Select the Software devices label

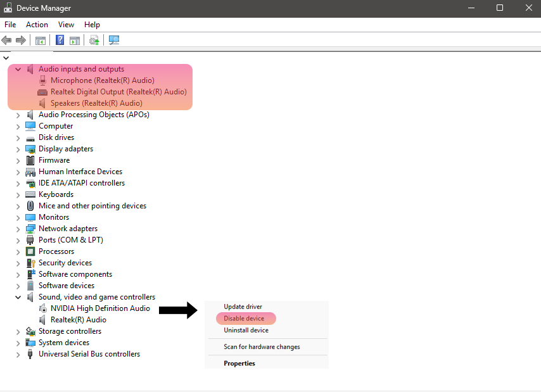pyautogui.click(x=67, y=286)
